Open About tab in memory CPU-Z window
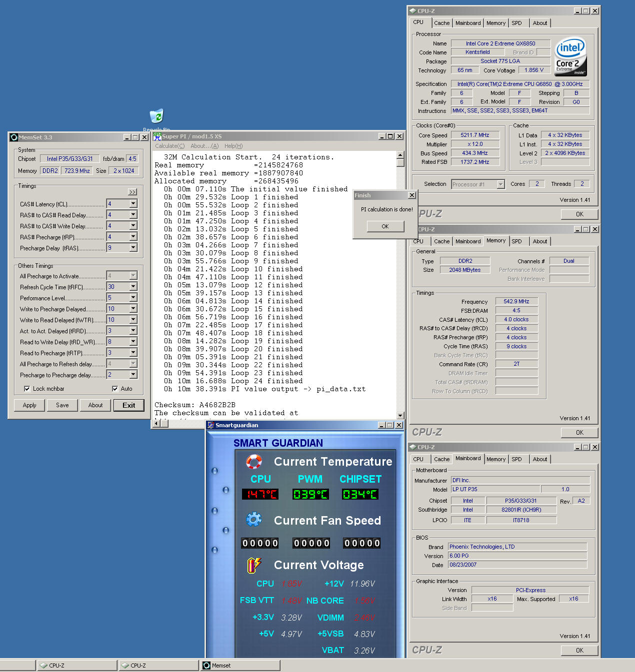The image size is (635, 672). (539, 241)
